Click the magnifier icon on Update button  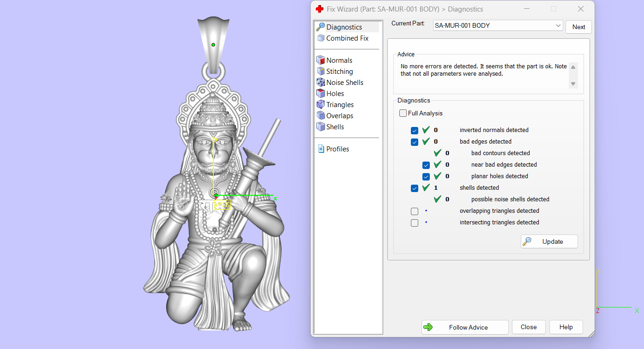point(527,241)
